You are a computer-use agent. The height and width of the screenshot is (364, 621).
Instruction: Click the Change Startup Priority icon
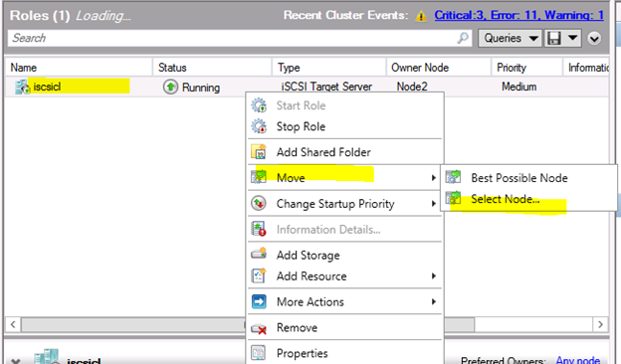[259, 203]
